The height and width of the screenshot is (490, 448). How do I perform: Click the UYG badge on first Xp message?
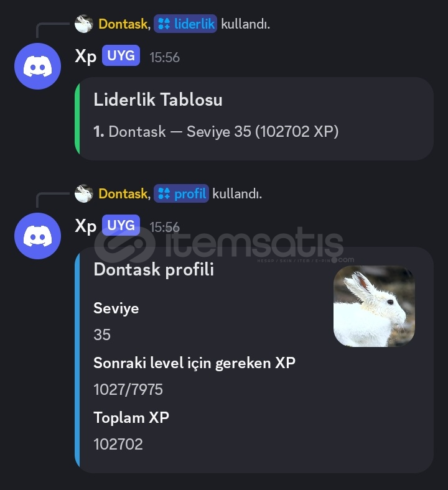point(121,55)
